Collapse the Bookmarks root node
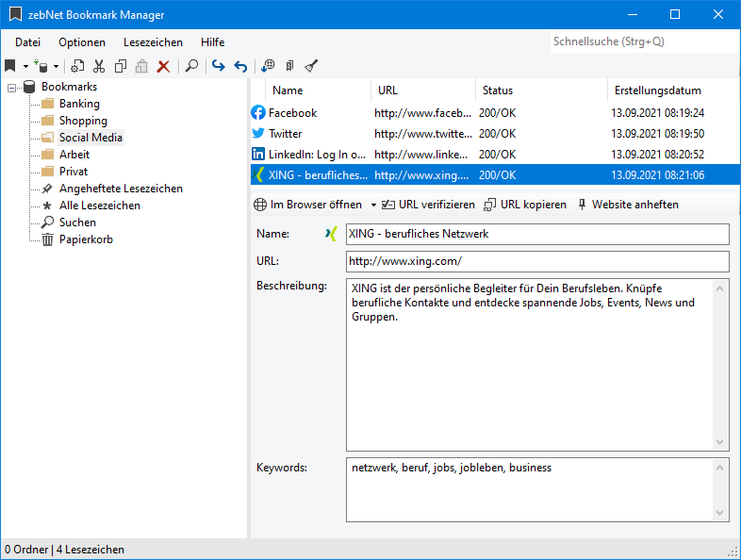The image size is (741, 560). [x=12, y=88]
